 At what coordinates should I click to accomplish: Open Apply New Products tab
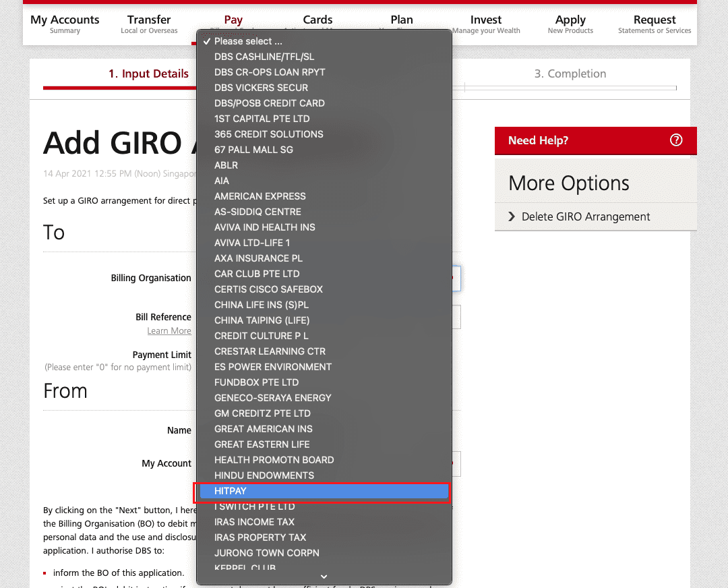coord(570,24)
